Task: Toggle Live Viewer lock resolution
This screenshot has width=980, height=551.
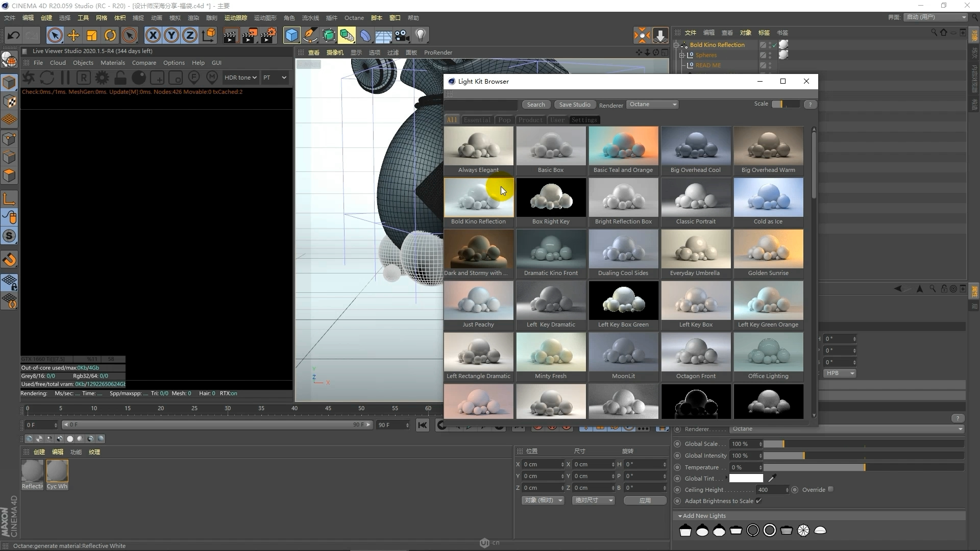Action: click(x=120, y=78)
